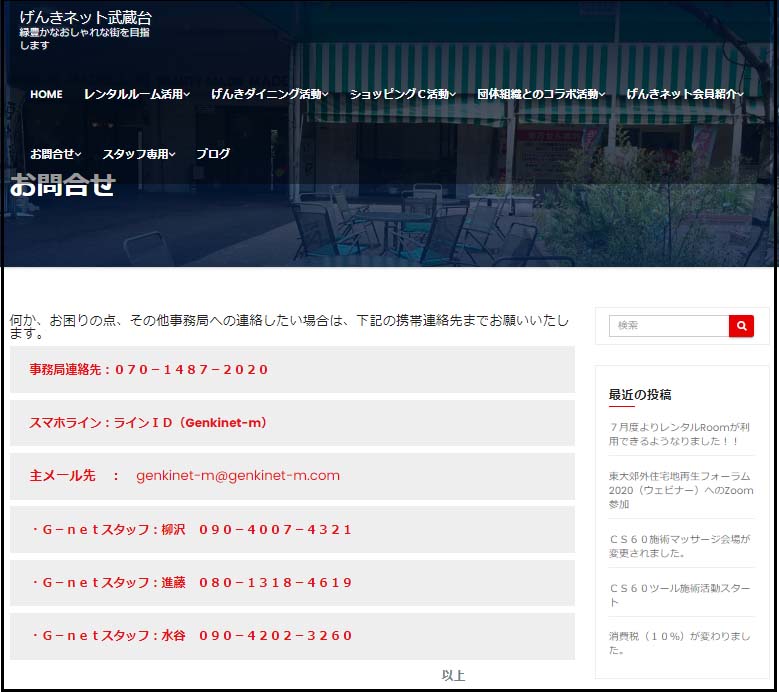Expand the スタッフ専用 dropdown menu

tap(139, 154)
